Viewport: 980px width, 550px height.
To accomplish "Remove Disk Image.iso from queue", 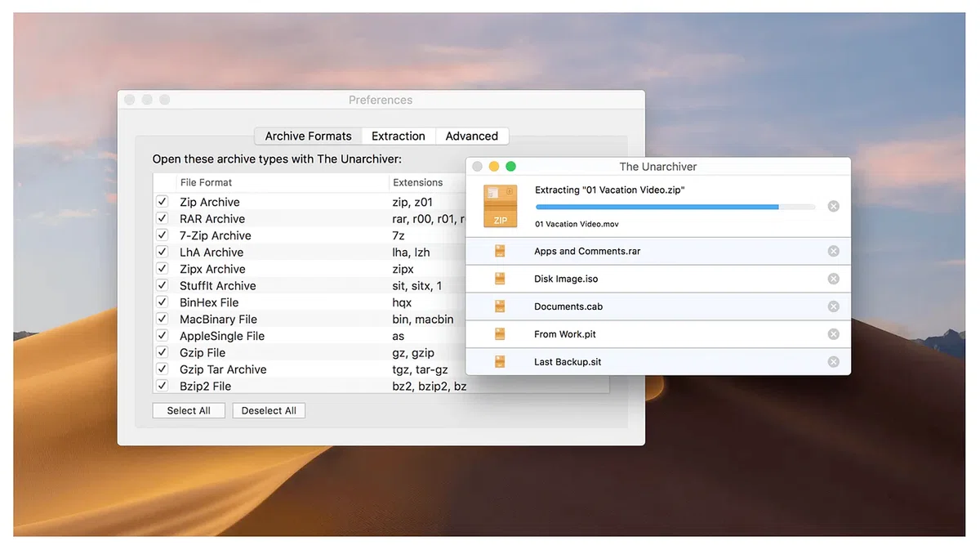I will point(833,279).
